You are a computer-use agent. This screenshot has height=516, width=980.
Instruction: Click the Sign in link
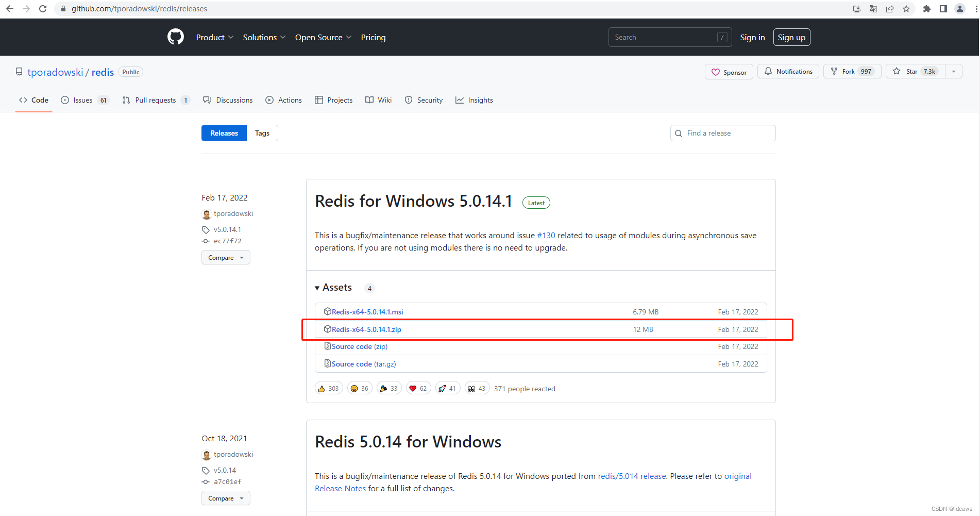[x=752, y=37]
